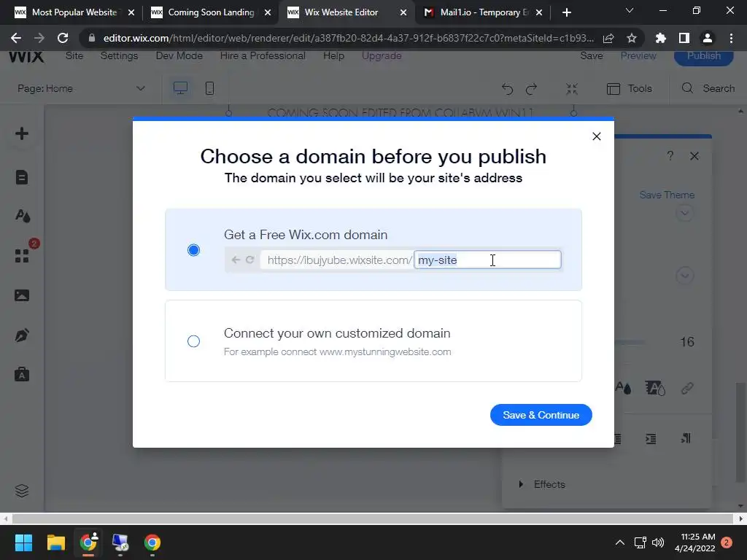This screenshot has height=560, width=747.
Task: Click the horizontal scrollbar
Action: click(373, 518)
